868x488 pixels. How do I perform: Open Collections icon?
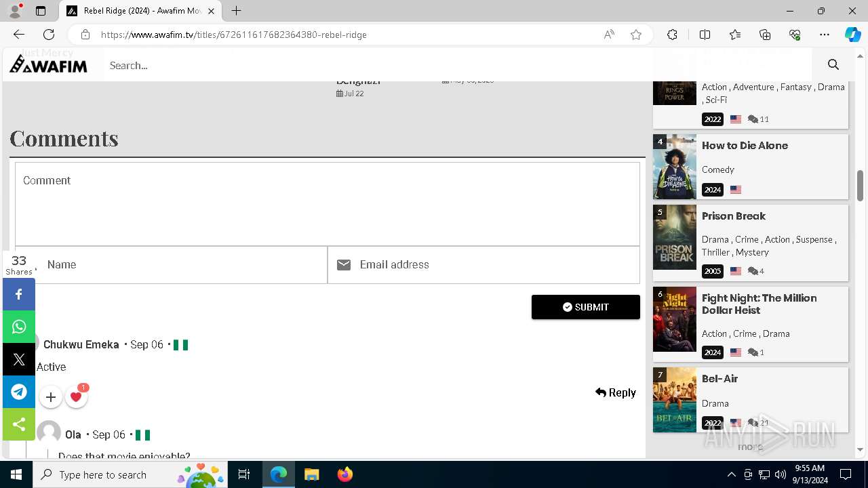point(765,35)
